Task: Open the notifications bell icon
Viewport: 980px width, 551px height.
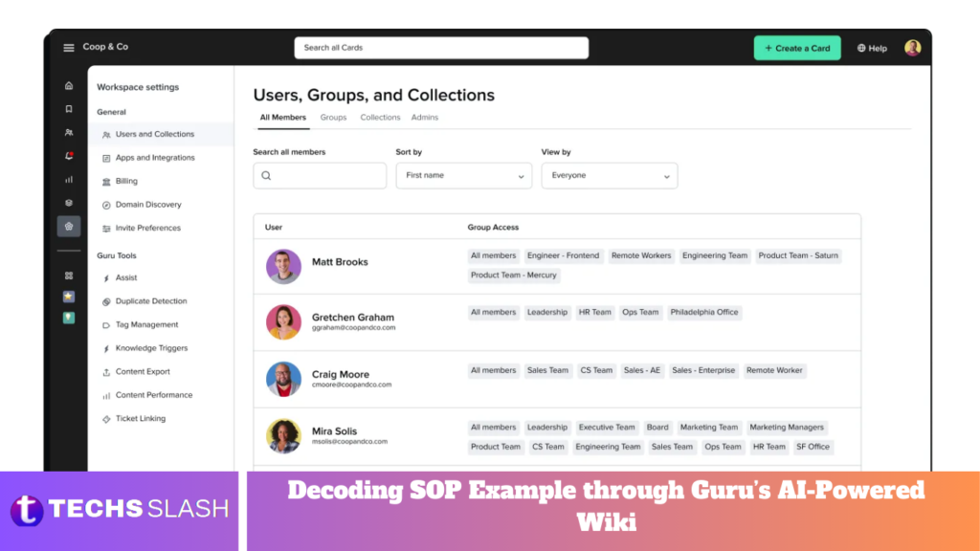Action: click(x=68, y=156)
